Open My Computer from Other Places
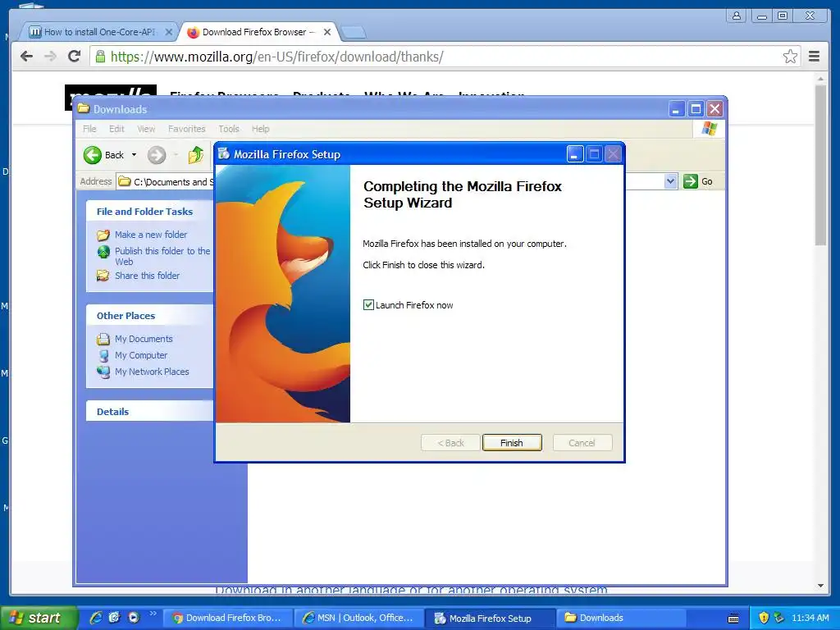The height and width of the screenshot is (630, 840). [x=141, y=355]
